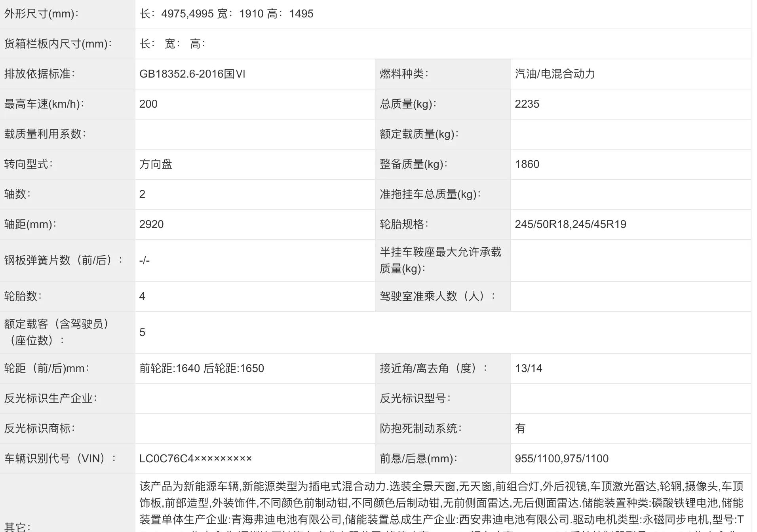Click the 反光标识生产企业 label
The image size is (757, 532).
pos(51,399)
